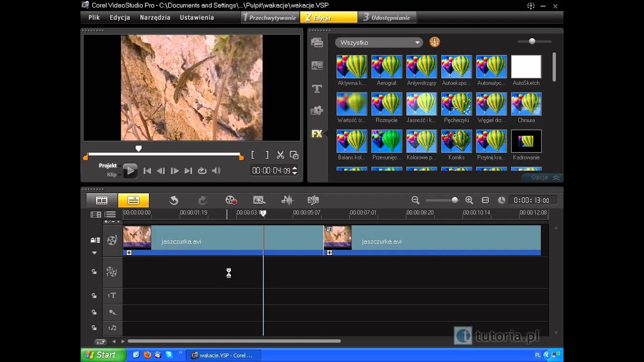Image resolution: width=644 pixels, height=362 pixels.
Task: Zoom out the timeline
Action: coord(416,200)
